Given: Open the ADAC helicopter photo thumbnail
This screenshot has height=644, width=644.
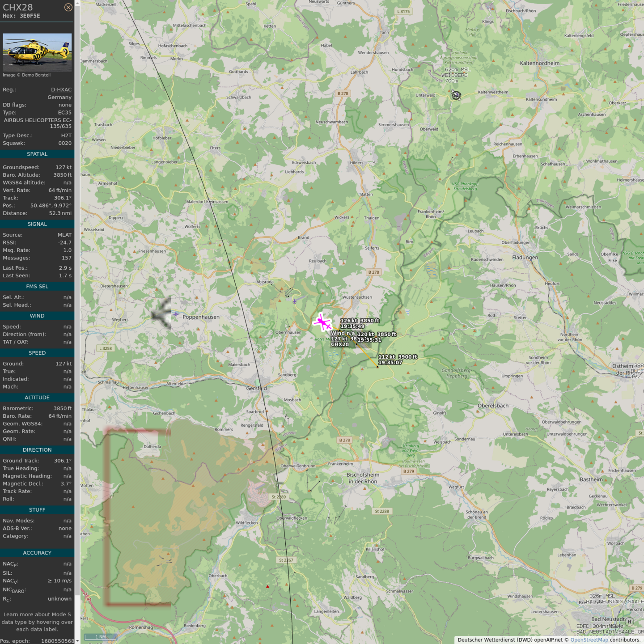Looking at the screenshot, I should (37, 52).
